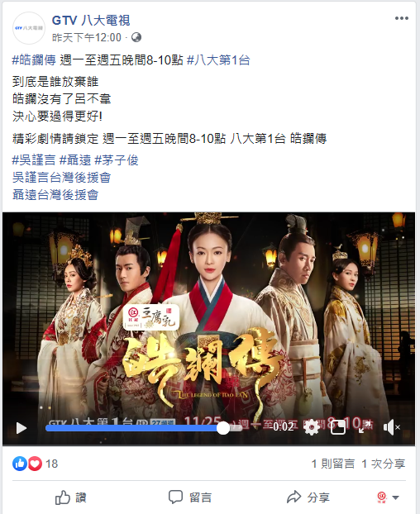Open comment box via 留言 button

(x=190, y=497)
